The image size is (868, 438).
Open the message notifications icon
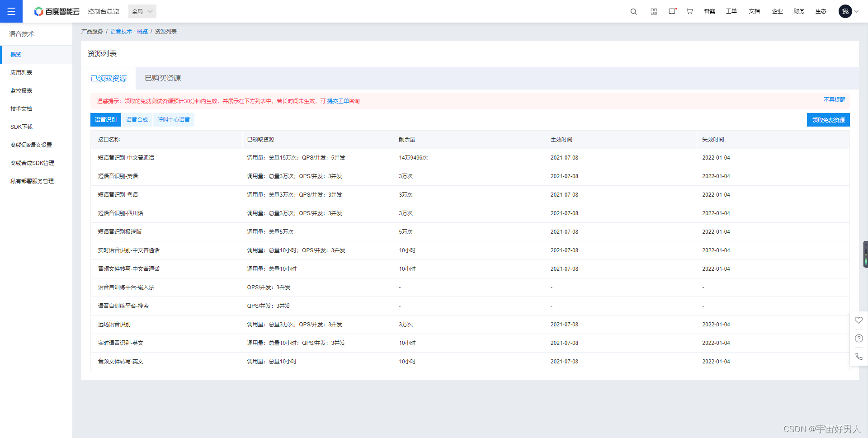coord(672,11)
